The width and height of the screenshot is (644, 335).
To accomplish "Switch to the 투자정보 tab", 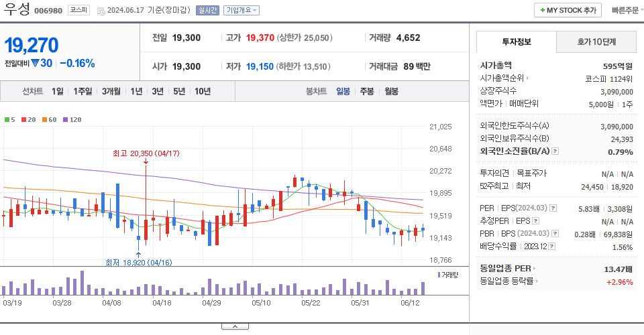I will pyautogui.click(x=517, y=42).
